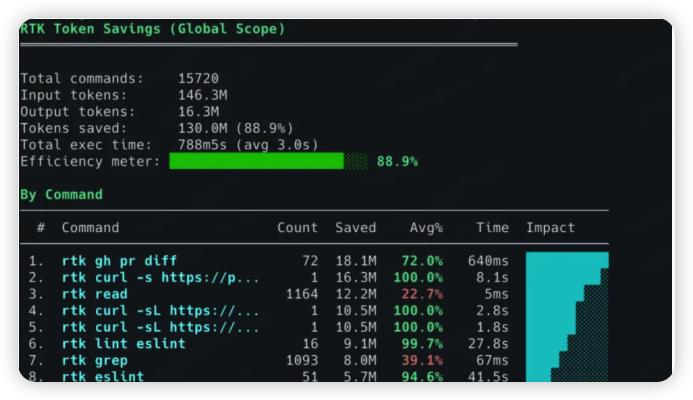The height and width of the screenshot is (400, 693).
Task: Click the Avg% column header
Action: pos(426,228)
